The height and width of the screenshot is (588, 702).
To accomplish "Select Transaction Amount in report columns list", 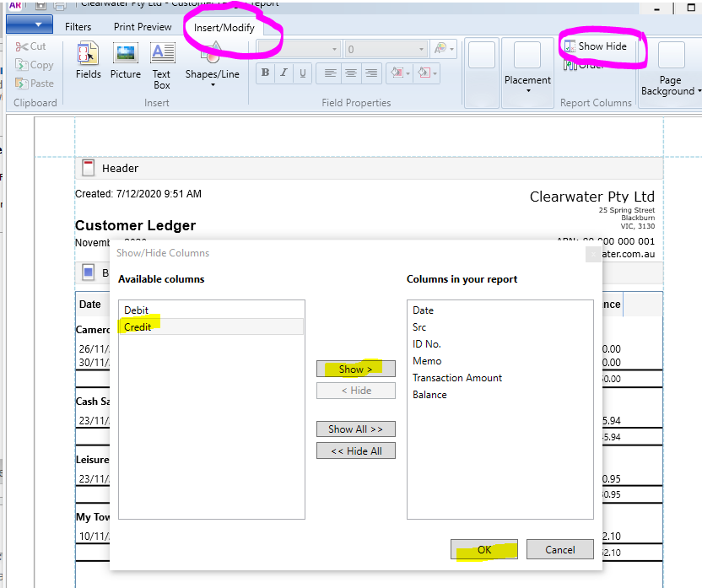I will point(457,378).
